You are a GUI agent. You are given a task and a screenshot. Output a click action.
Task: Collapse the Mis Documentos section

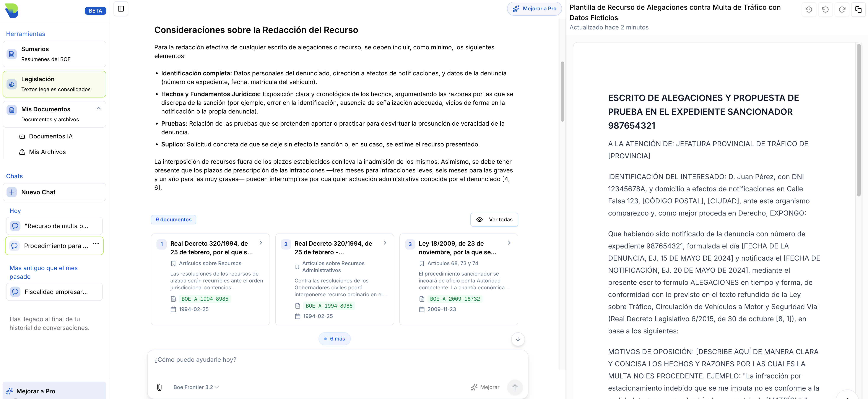(x=99, y=109)
